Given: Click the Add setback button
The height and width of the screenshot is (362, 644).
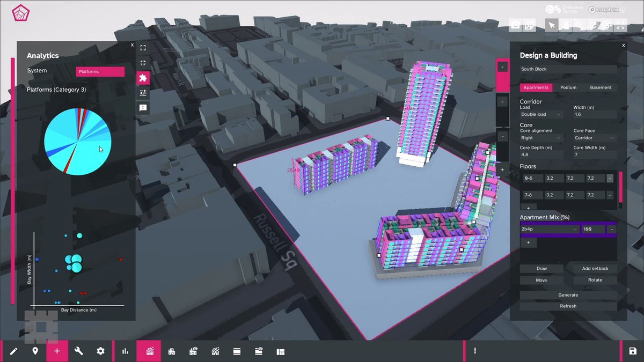Looking at the screenshot, I should pos(595,268).
